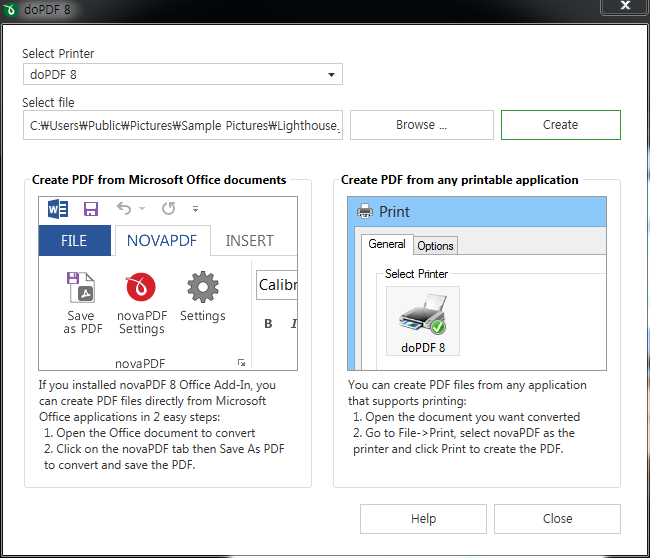Switch to General tab in Print illustration
650x558 pixels.
coord(387,244)
